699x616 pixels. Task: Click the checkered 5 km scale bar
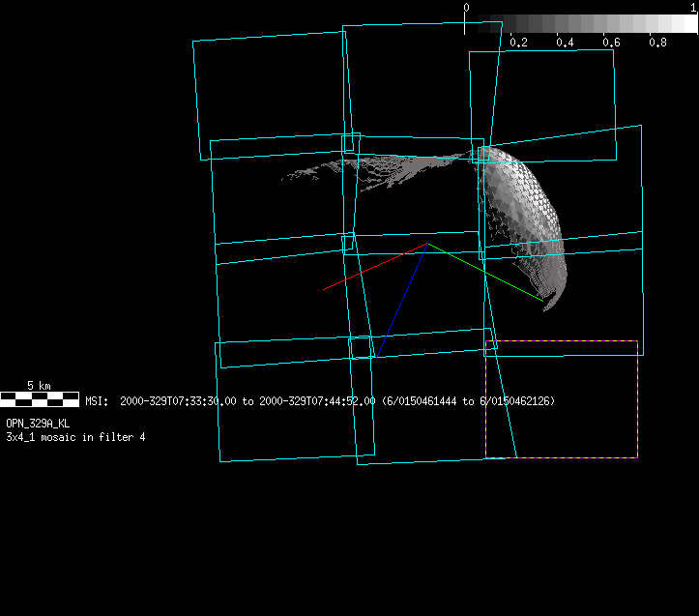(39, 397)
